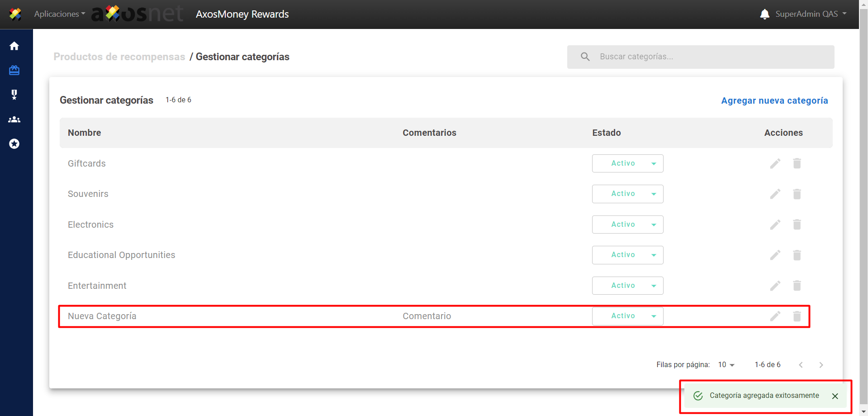Click the star circle icon in sidebar
This screenshot has height=416, width=868.
tap(14, 144)
